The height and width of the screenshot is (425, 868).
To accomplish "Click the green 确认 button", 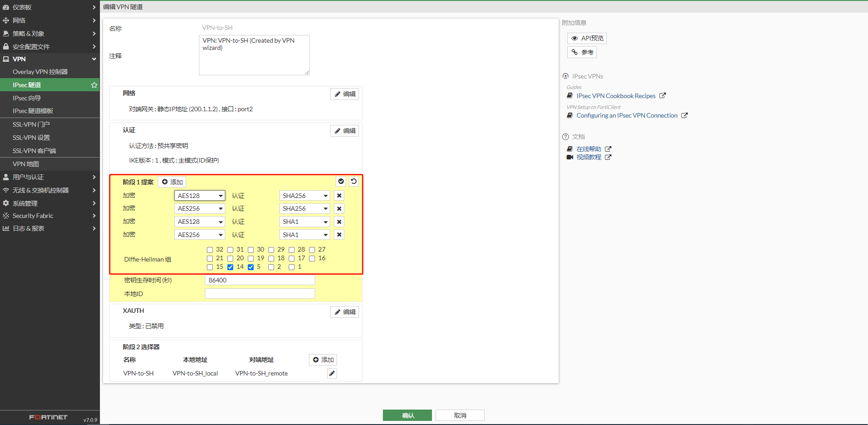I will click(x=407, y=415).
